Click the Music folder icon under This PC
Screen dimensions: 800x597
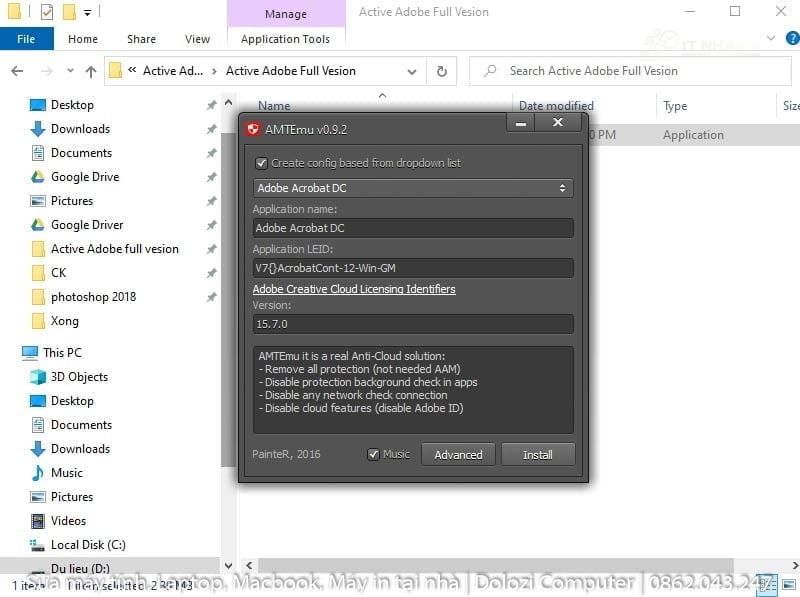click(38, 473)
